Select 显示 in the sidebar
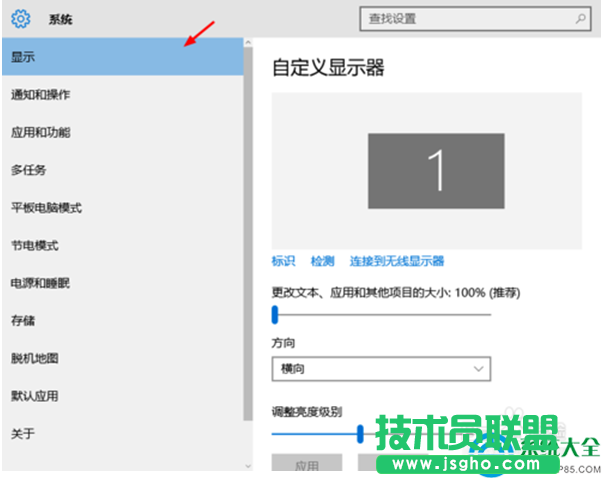 (123, 57)
